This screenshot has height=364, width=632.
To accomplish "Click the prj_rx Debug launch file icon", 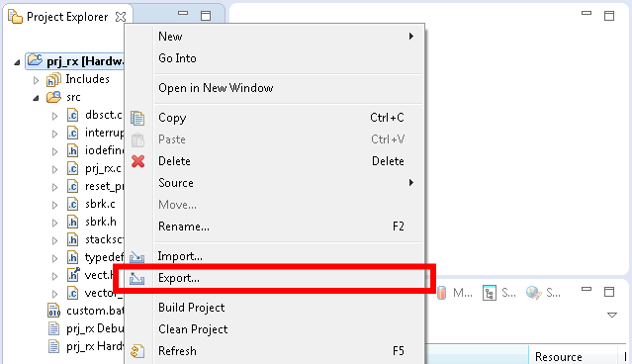I will tap(53, 328).
